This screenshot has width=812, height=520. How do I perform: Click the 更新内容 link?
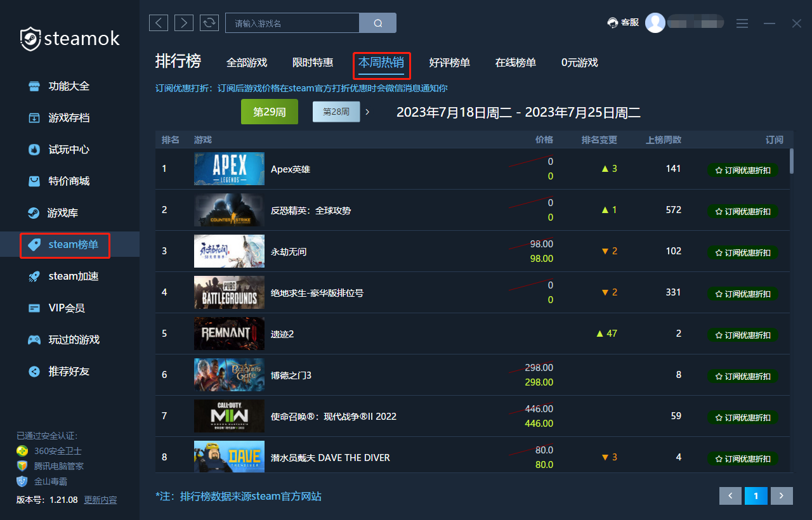(x=101, y=500)
